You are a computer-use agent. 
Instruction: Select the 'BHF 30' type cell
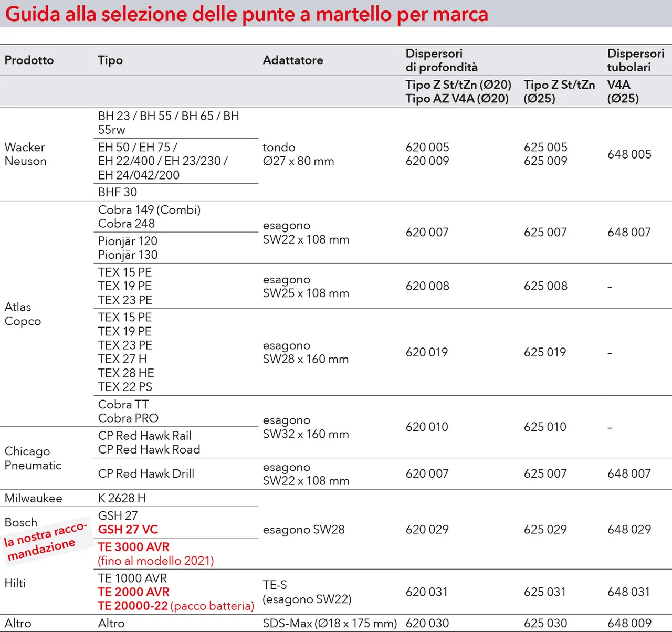[x=117, y=193]
